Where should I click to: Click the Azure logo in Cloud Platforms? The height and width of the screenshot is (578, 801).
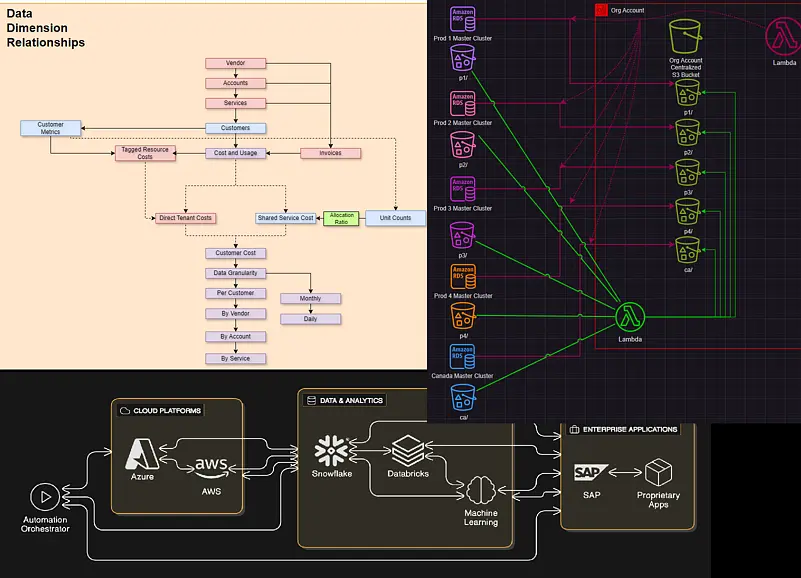139,455
